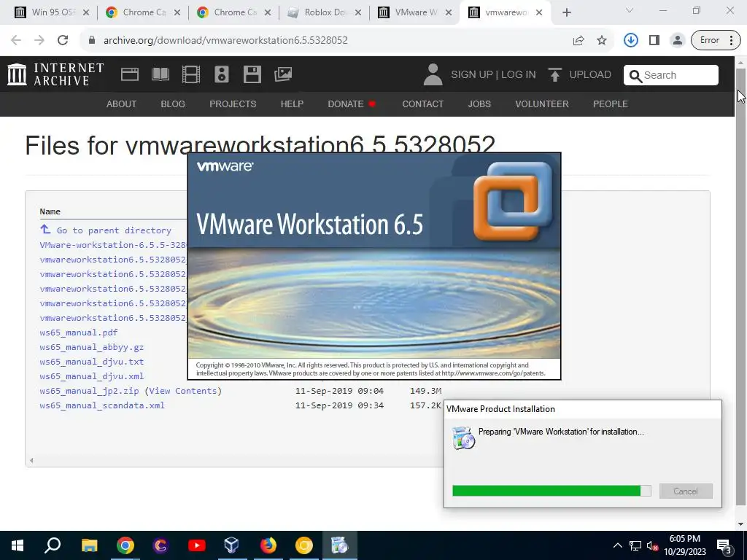Click the share page icon in address bar
The image size is (747, 560).
pyautogui.click(x=578, y=40)
